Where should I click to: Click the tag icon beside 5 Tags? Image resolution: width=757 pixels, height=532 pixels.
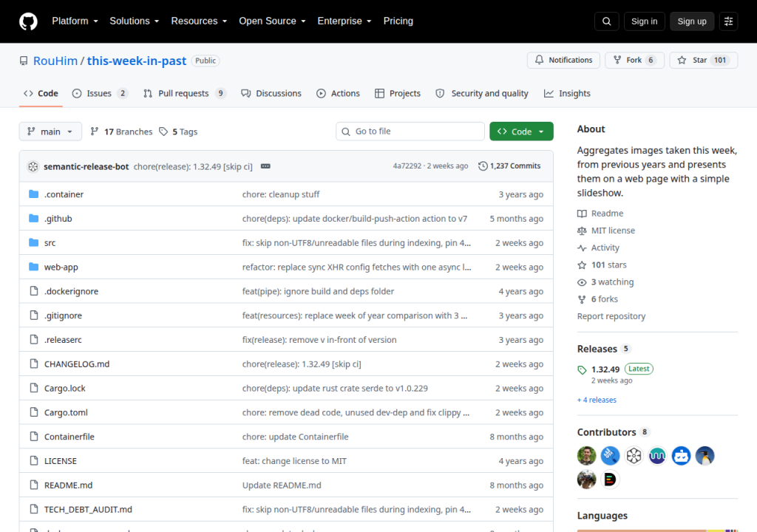pyautogui.click(x=163, y=132)
